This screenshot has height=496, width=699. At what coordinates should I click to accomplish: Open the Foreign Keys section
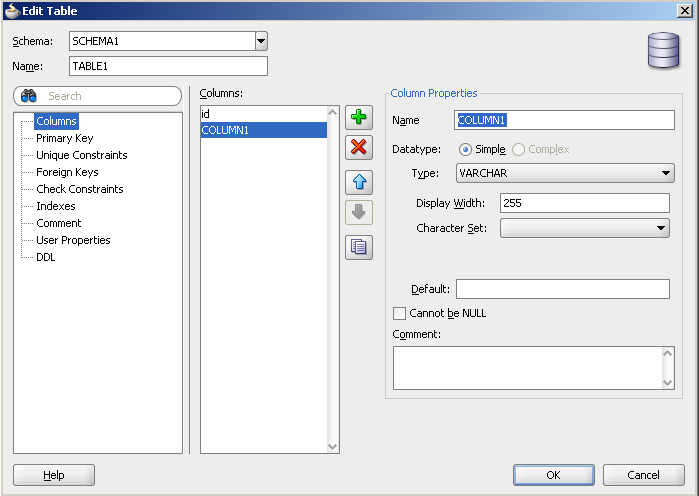coord(67,172)
